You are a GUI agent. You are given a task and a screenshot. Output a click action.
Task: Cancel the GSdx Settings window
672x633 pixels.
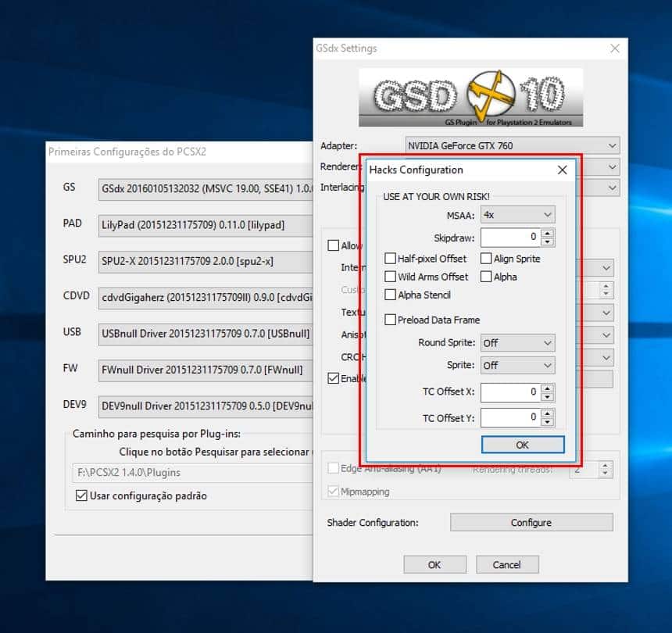(x=507, y=565)
